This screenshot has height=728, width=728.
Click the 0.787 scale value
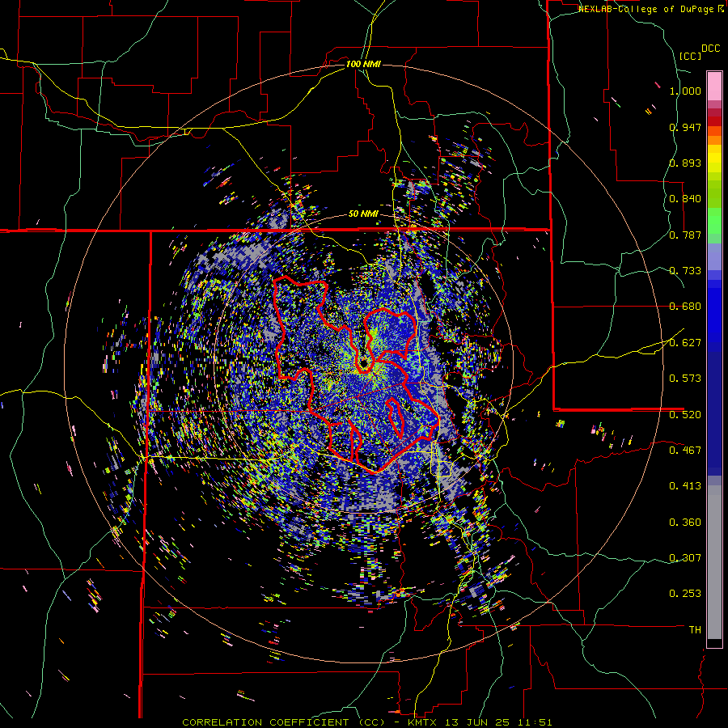click(x=685, y=235)
